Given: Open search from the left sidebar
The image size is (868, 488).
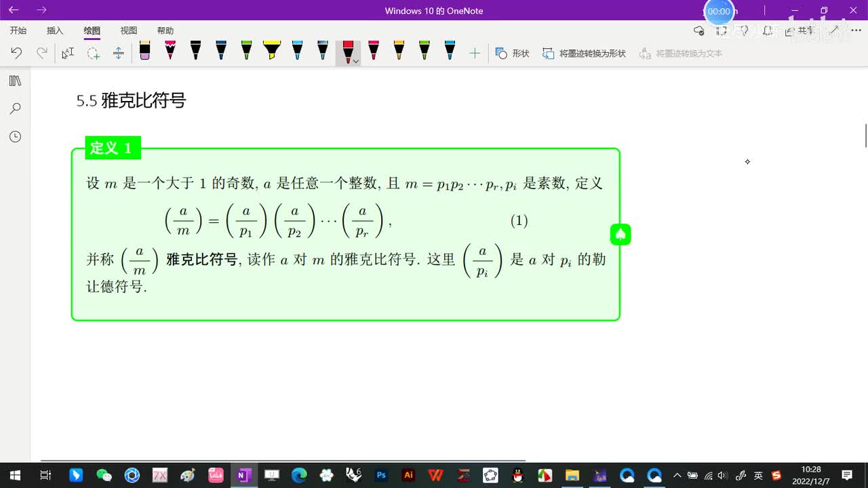Looking at the screenshot, I should 15,108.
